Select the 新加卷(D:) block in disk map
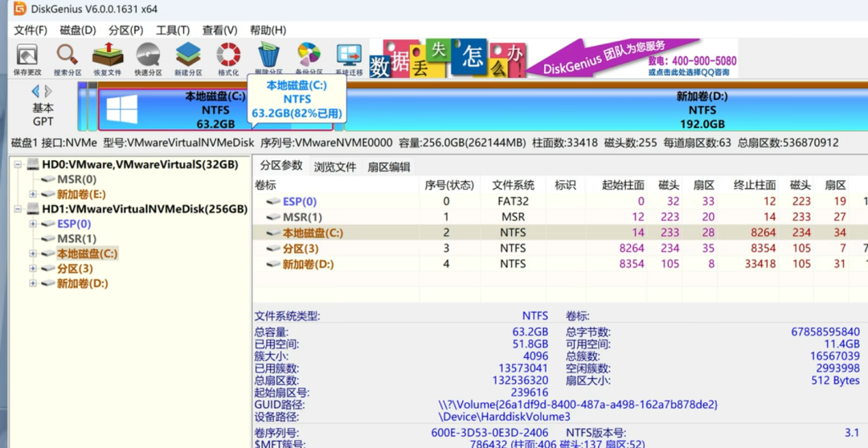 click(702, 109)
